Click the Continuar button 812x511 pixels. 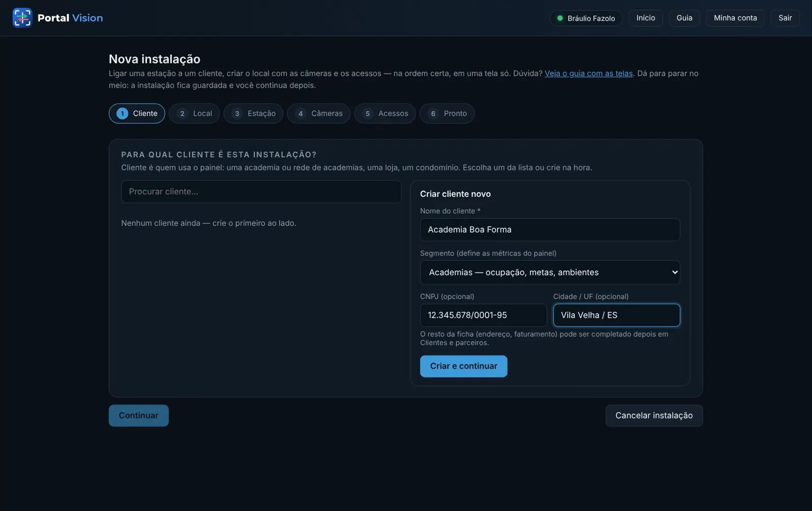click(x=139, y=416)
